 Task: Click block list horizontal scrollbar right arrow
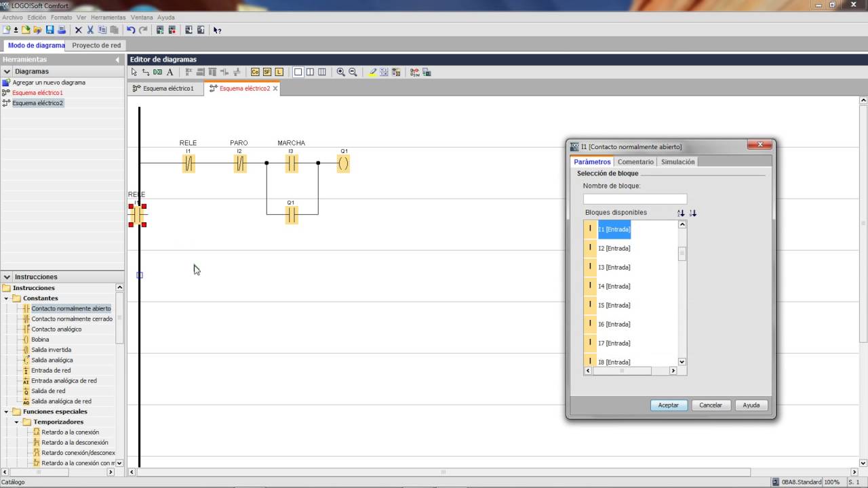click(673, 371)
